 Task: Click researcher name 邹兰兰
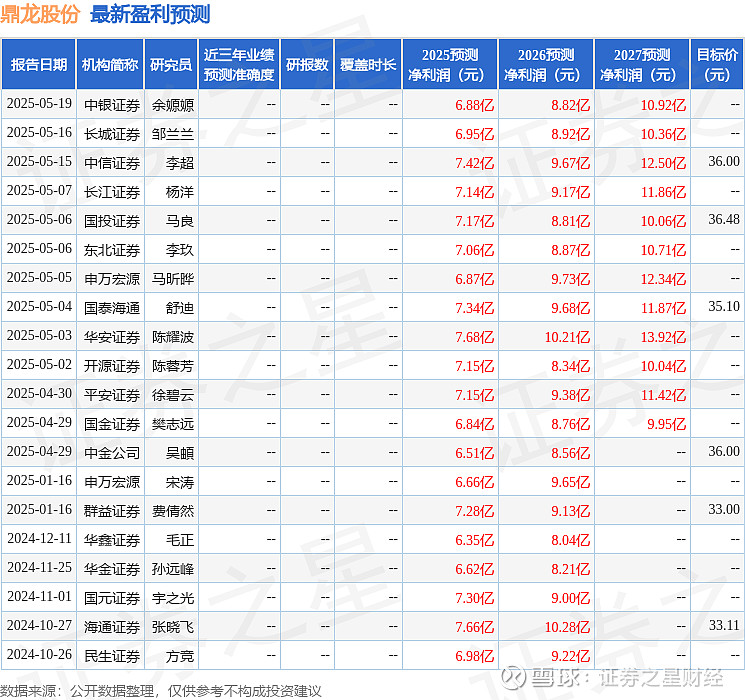[x=173, y=134]
